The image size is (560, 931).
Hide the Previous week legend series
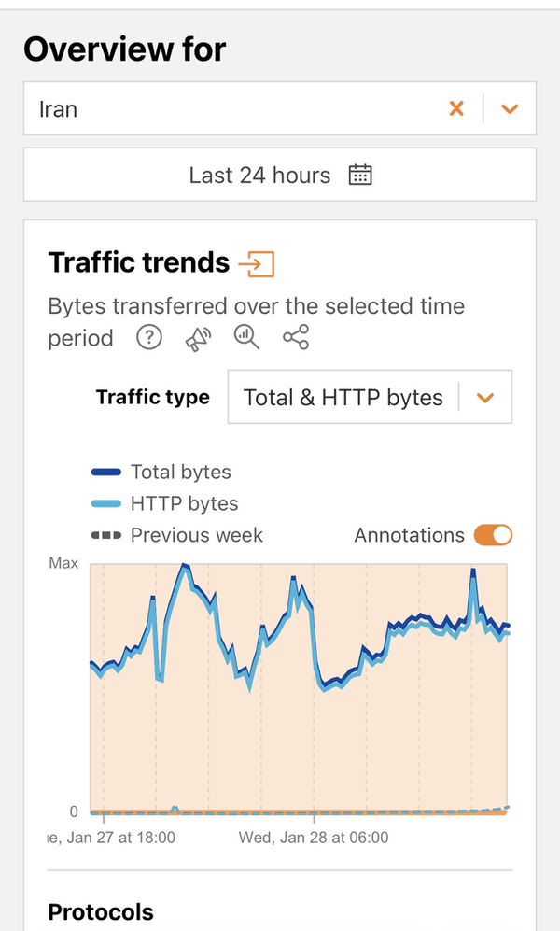(x=196, y=535)
